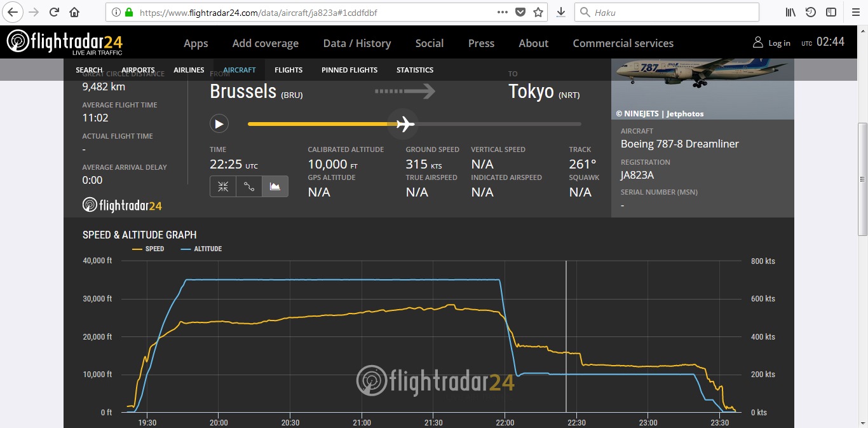
Task: Click the Flightradar24 logo in header
Action: click(65, 43)
